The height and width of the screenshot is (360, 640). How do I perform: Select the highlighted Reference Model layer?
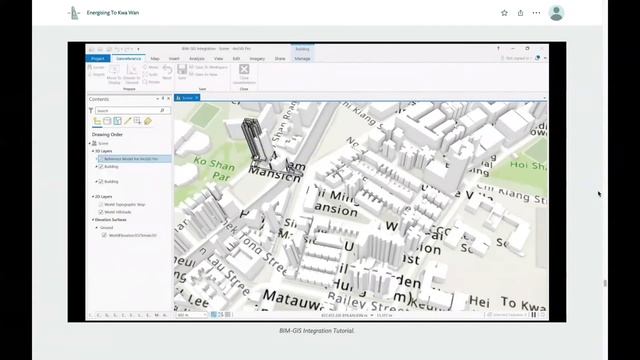point(133,159)
